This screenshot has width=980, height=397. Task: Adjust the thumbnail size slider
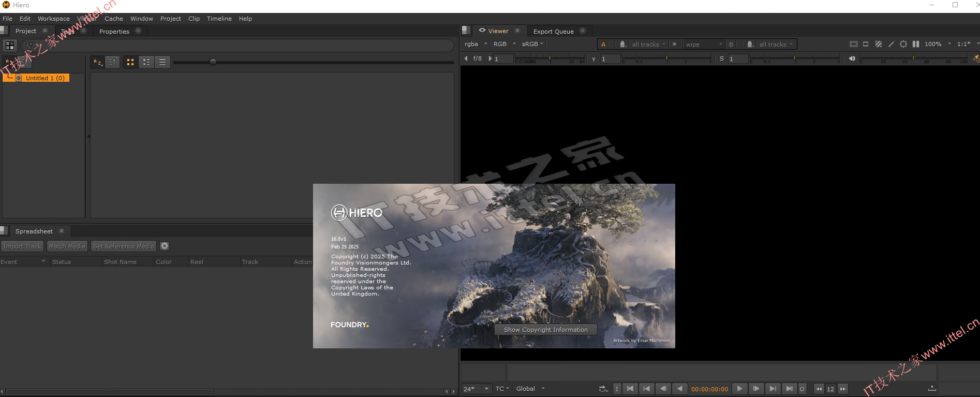click(x=213, y=62)
